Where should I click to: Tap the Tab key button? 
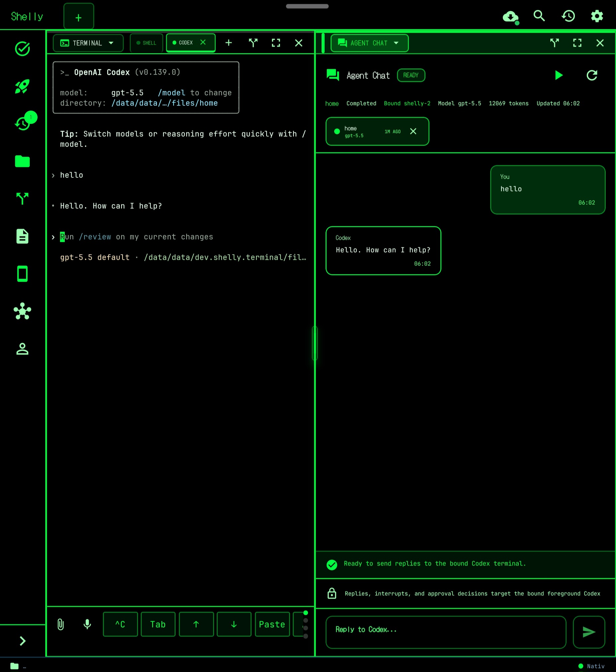click(158, 624)
